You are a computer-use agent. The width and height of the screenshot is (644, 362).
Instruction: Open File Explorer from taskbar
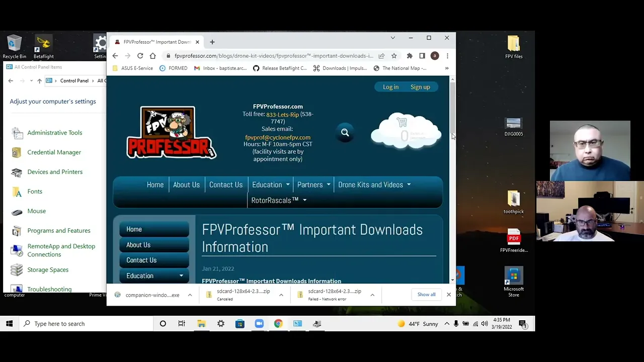tap(201, 324)
